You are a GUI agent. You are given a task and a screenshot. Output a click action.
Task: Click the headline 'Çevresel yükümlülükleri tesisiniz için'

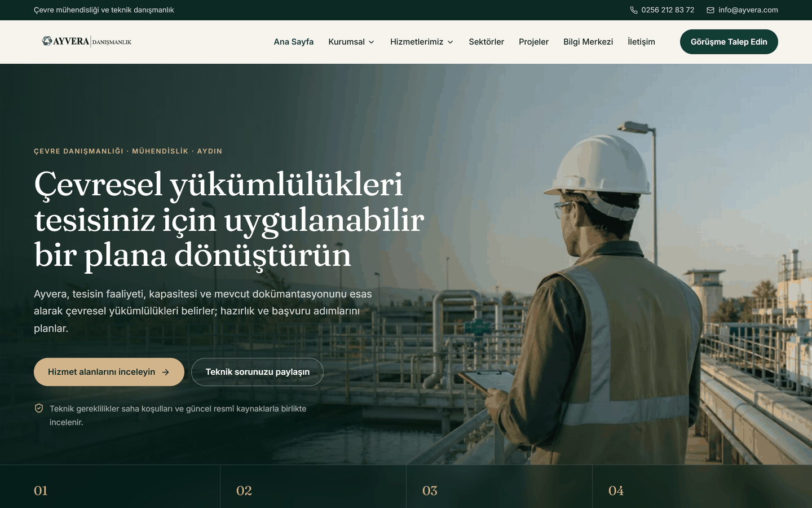pos(229,220)
